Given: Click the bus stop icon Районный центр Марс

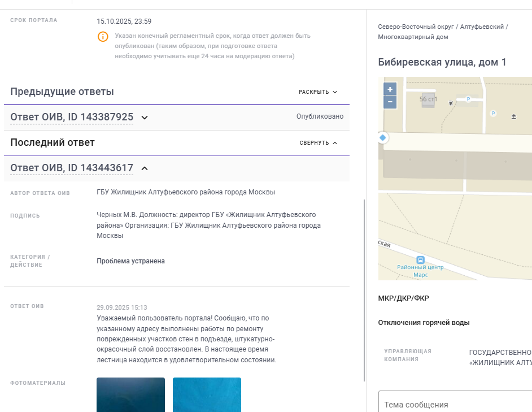Looking at the screenshot, I should click(420, 260).
